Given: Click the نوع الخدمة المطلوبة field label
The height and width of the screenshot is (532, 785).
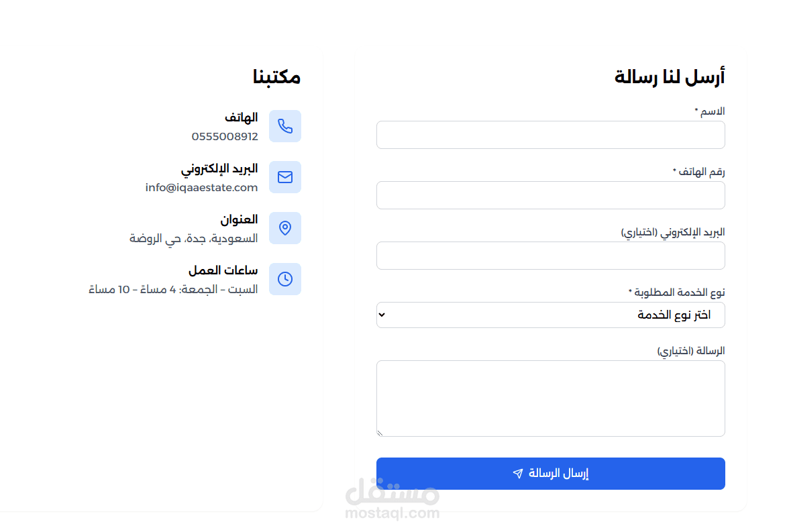Looking at the screenshot, I should pyautogui.click(x=676, y=292).
